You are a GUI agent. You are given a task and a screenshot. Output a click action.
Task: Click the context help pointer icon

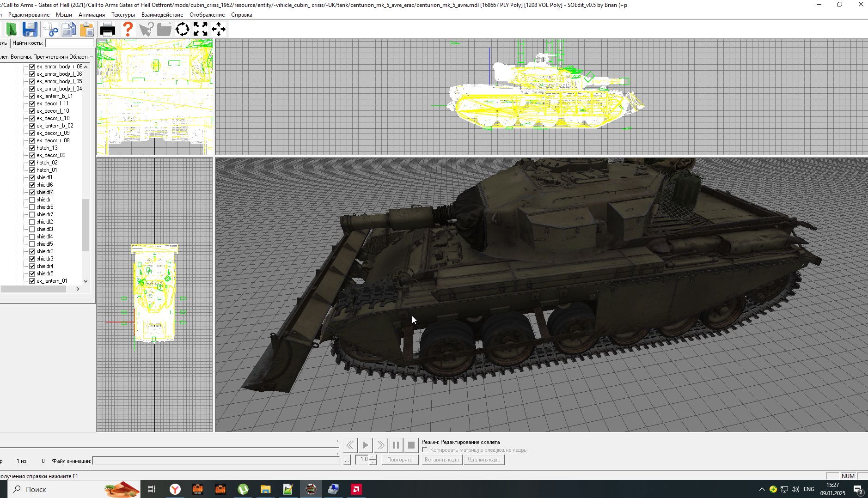pos(146,30)
